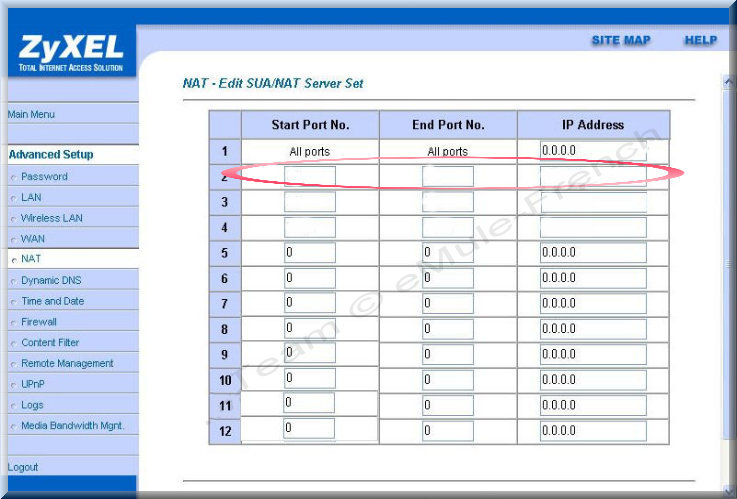The width and height of the screenshot is (737, 499).
Task: Focus Start Port field in row 2
Action: coord(310,176)
